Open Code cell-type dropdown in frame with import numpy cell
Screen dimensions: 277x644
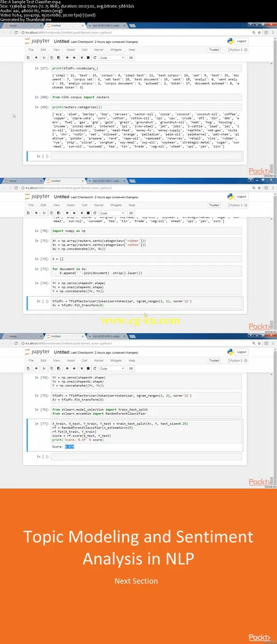(112, 213)
